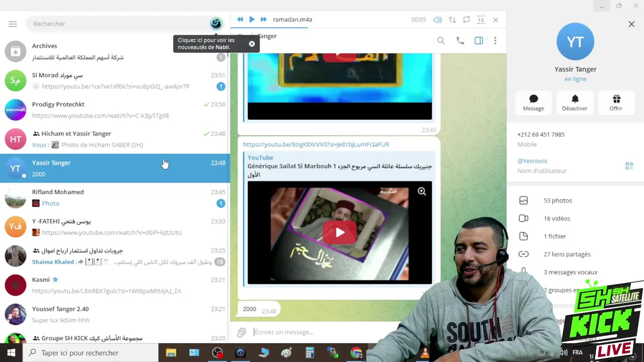The image size is (644, 362).
Task: Attach a file with the paperclip icon
Action: tap(242, 332)
